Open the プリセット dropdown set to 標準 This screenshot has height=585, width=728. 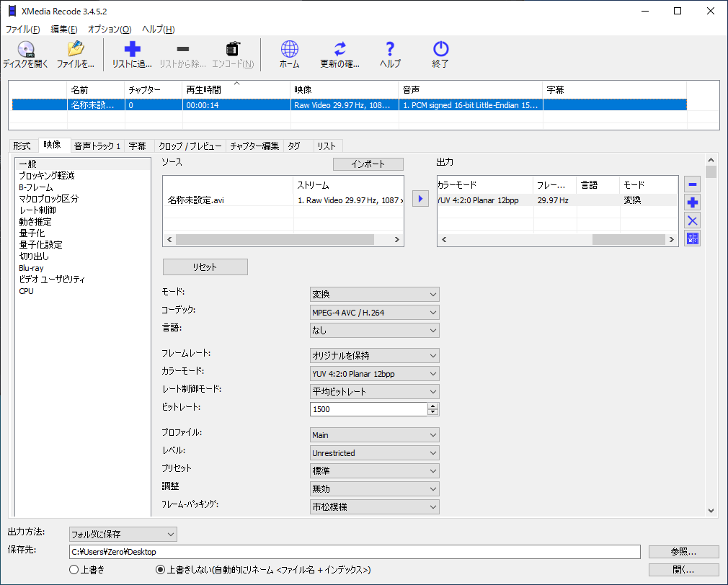click(x=374, y=471)
